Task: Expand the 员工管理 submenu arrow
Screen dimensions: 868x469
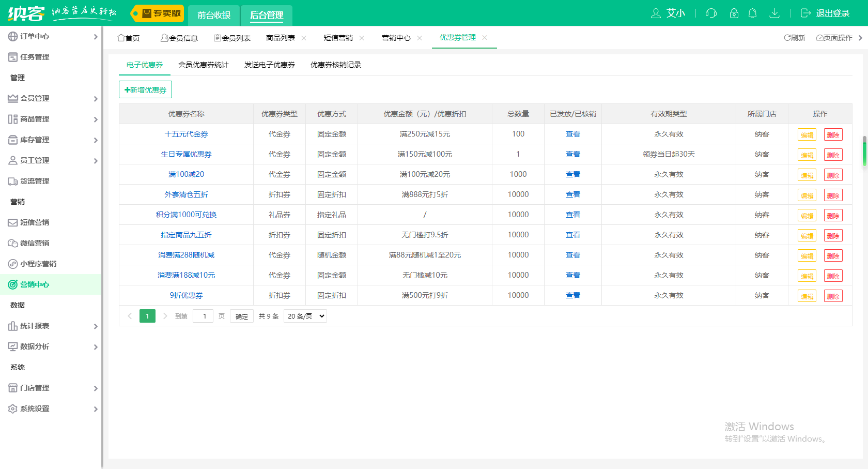Action: 96,161
